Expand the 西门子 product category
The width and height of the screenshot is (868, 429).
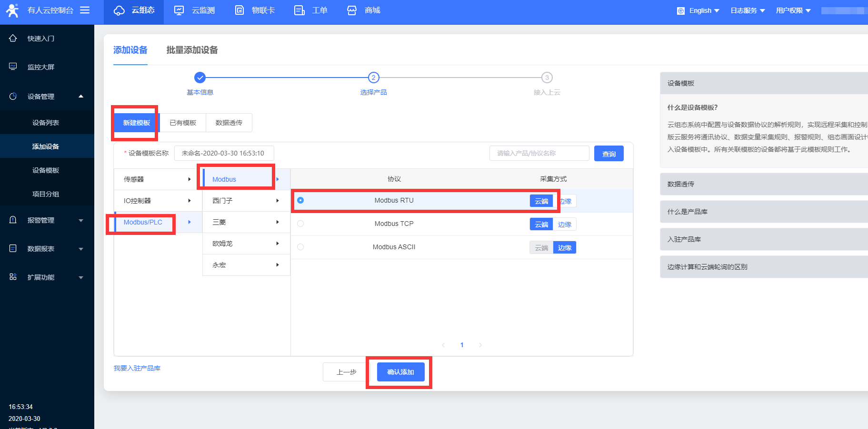246,201
